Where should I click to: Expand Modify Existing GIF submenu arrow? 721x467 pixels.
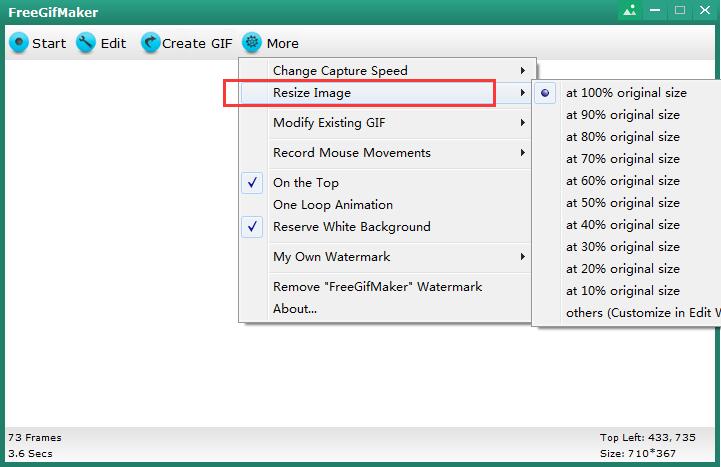(523, 122)
